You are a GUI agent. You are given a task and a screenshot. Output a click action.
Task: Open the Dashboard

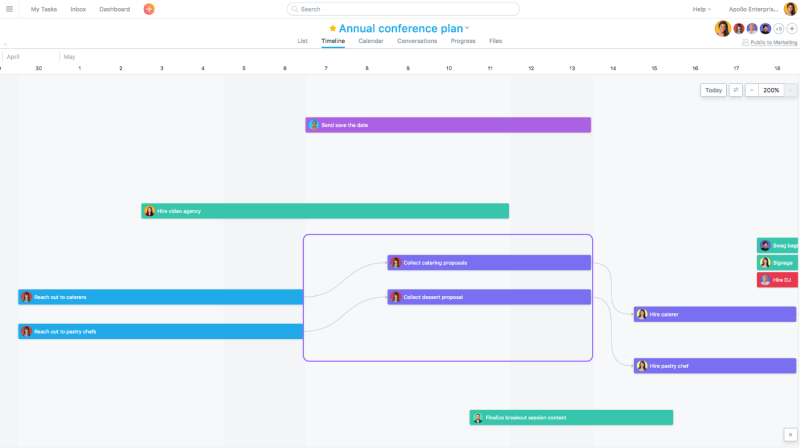coord(115,9)
